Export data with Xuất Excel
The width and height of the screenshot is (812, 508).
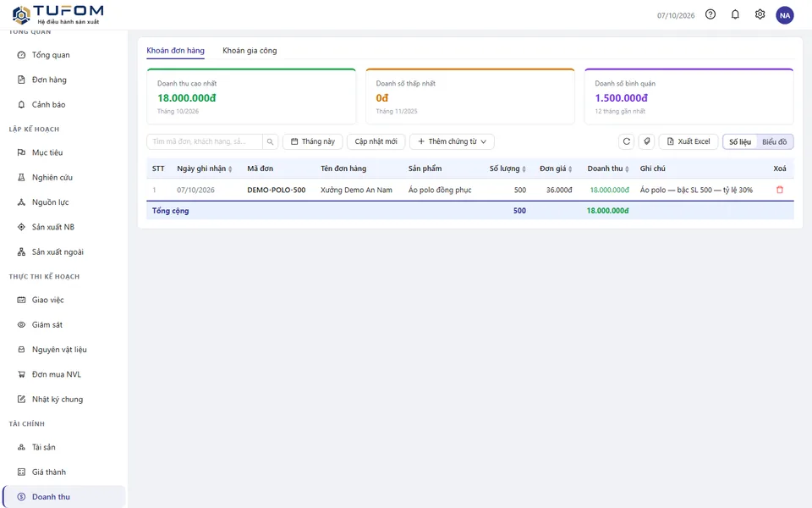click(689, 141)
